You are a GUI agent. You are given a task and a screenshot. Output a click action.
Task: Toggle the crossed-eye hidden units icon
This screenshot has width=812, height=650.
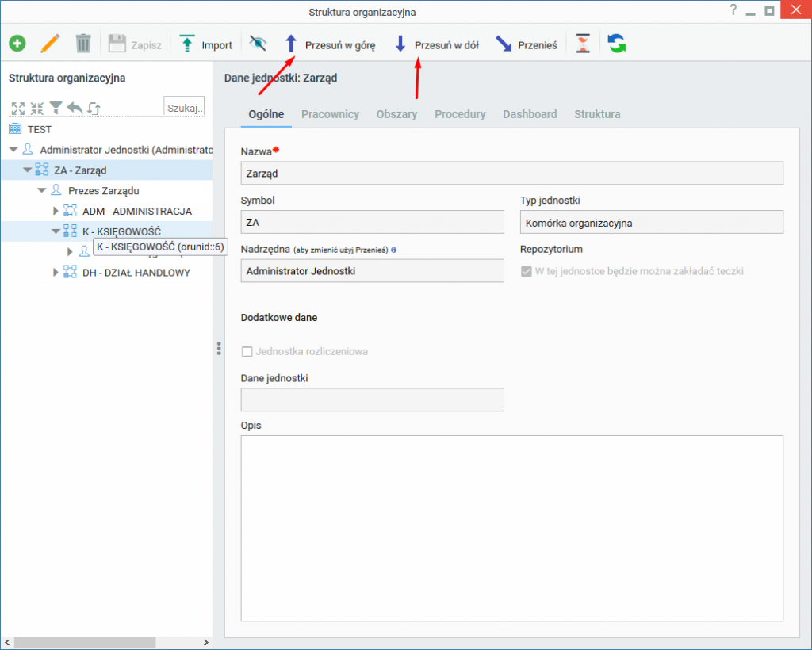pyautogui.click(x=258, y=43)
